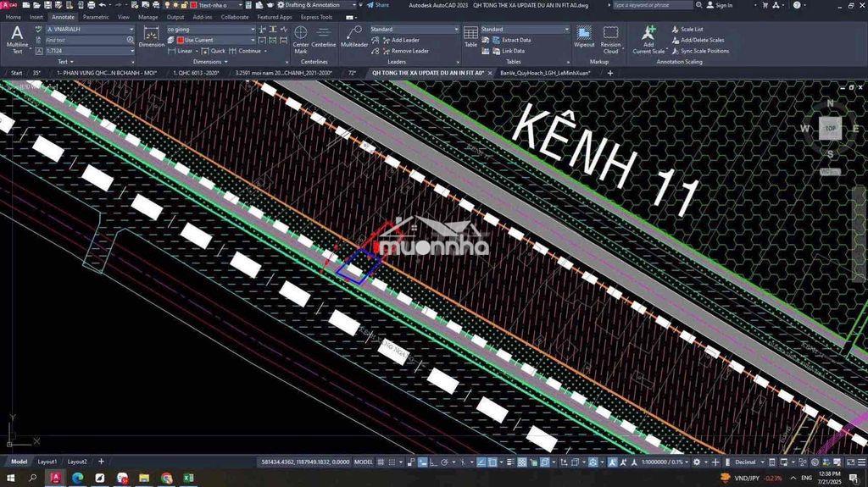Open the BanVe_QuyHoach_LGH_LeMinhXuan drawing tab
Screen dimensions: 868x487
545,73
